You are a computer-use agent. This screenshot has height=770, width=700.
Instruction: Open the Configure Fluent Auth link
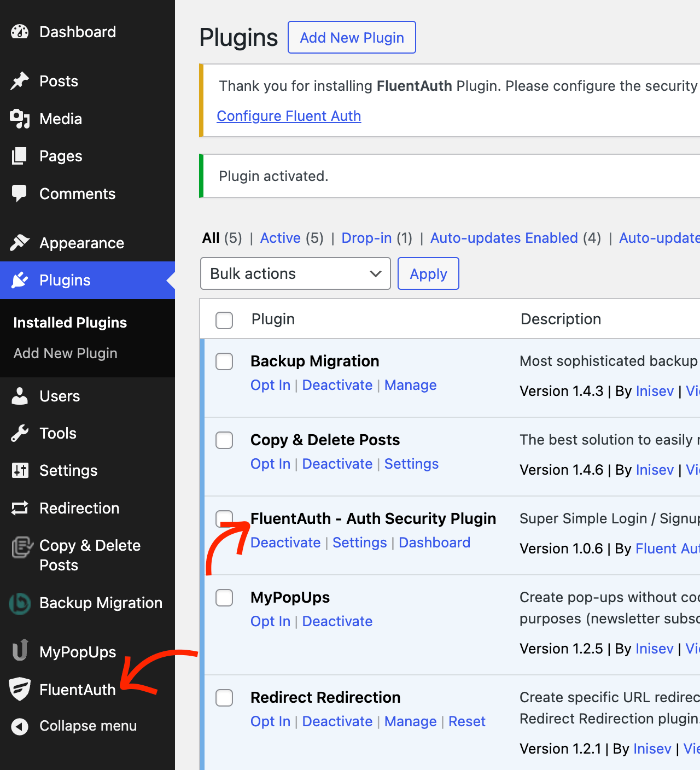click(x=289, y=116)
